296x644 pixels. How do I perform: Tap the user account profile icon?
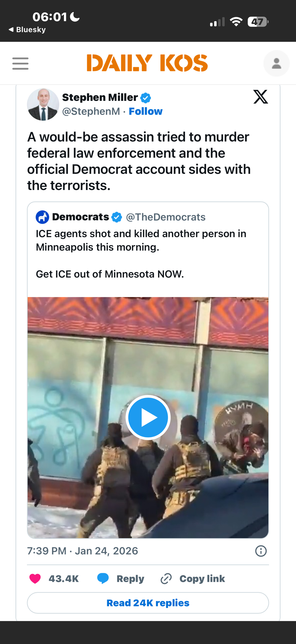coord(276,63)
